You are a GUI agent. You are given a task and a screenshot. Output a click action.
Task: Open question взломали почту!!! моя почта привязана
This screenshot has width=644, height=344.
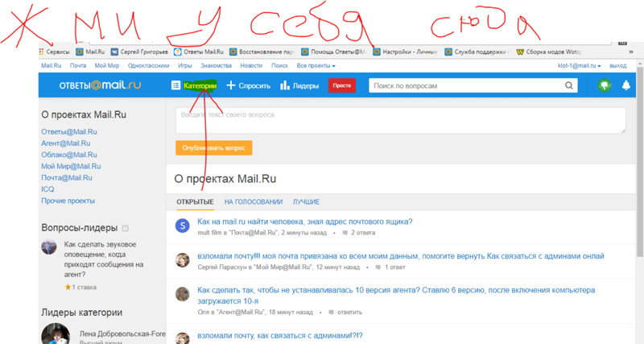point(400,256)
